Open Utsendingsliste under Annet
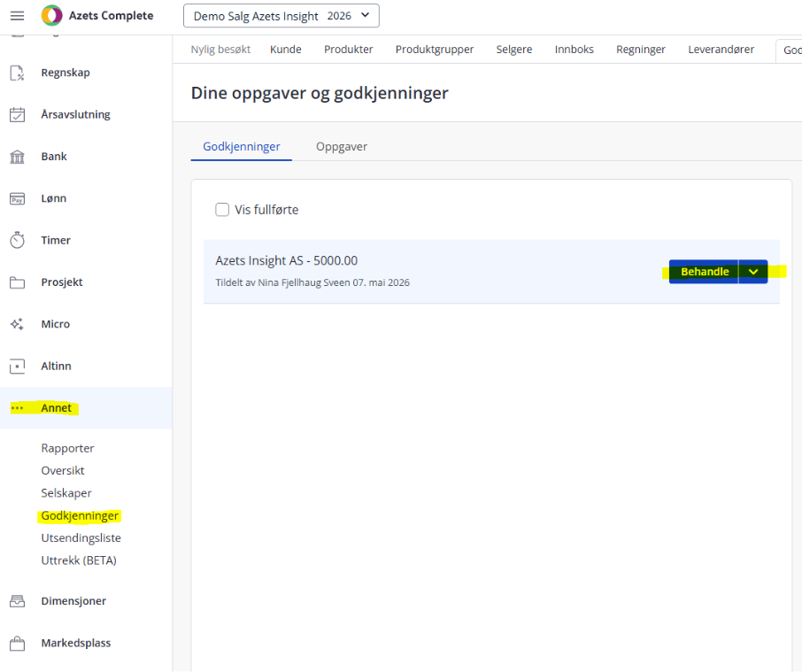Screen dimensions: 802x672 (81, 538)
